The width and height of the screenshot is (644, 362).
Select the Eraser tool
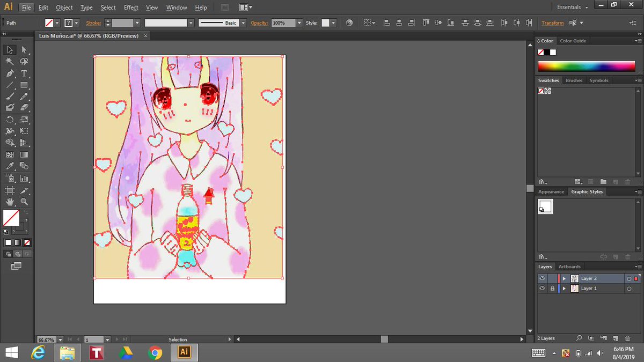point(24,108)
